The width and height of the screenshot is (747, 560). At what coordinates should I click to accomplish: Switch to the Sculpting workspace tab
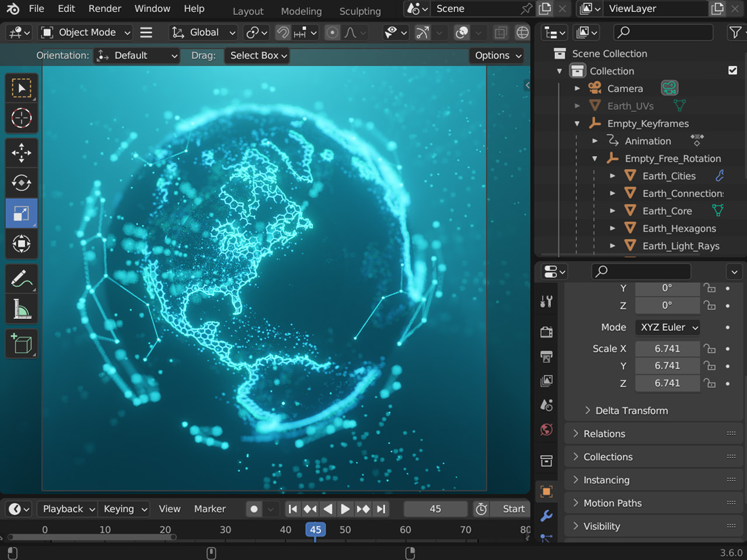(x=359, y=11)
